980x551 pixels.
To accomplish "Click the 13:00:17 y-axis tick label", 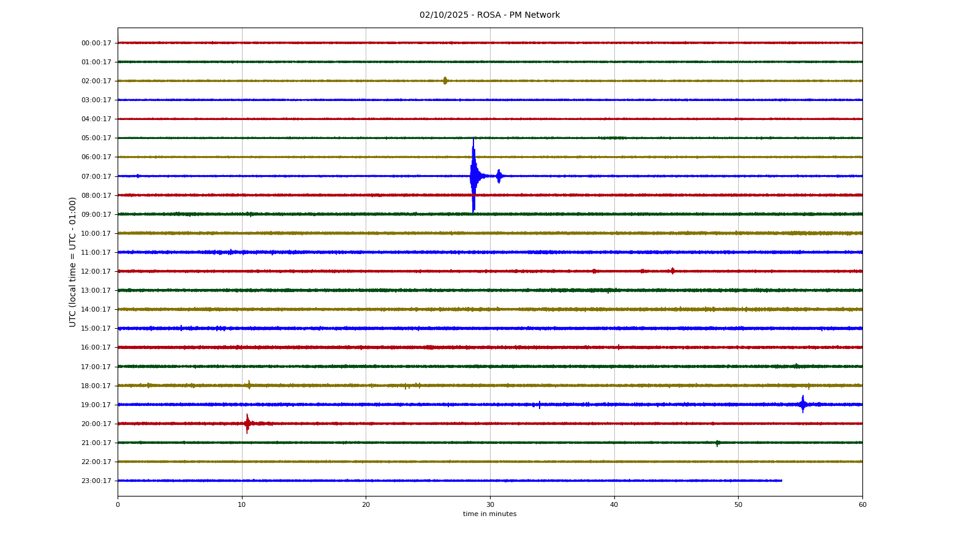I will pyautogui.click(x=96, y=290).
